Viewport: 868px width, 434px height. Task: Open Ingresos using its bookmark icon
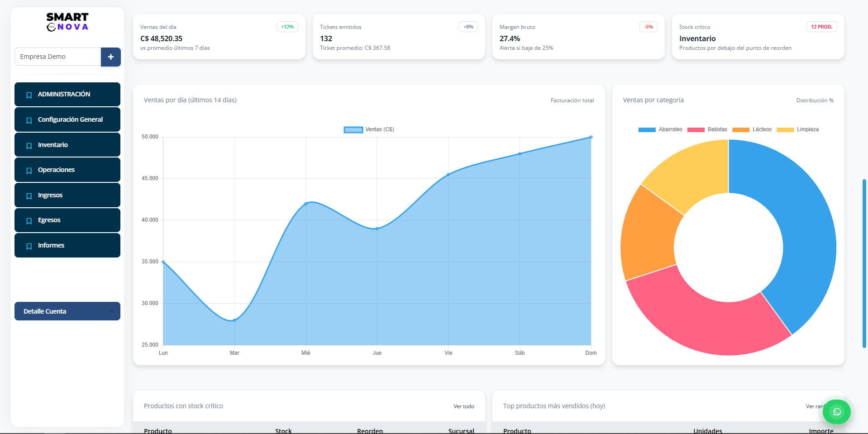(x=29, y=195)
